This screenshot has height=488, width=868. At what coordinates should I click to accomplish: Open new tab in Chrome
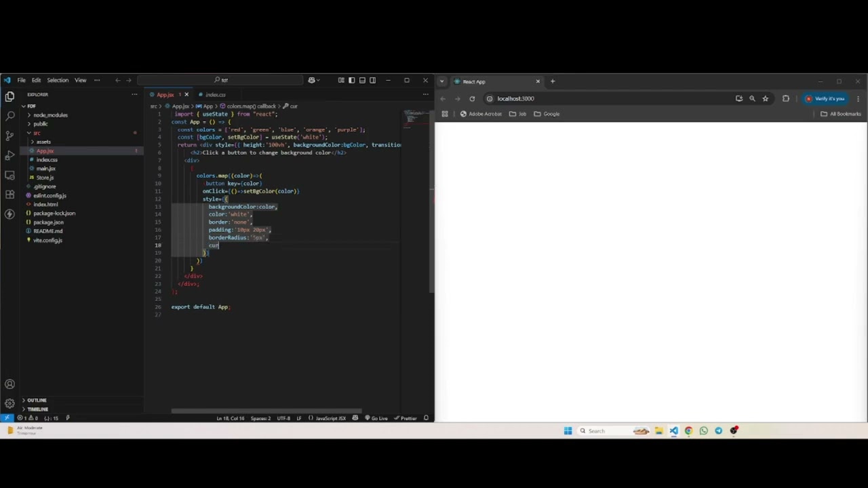coord(553,81)
